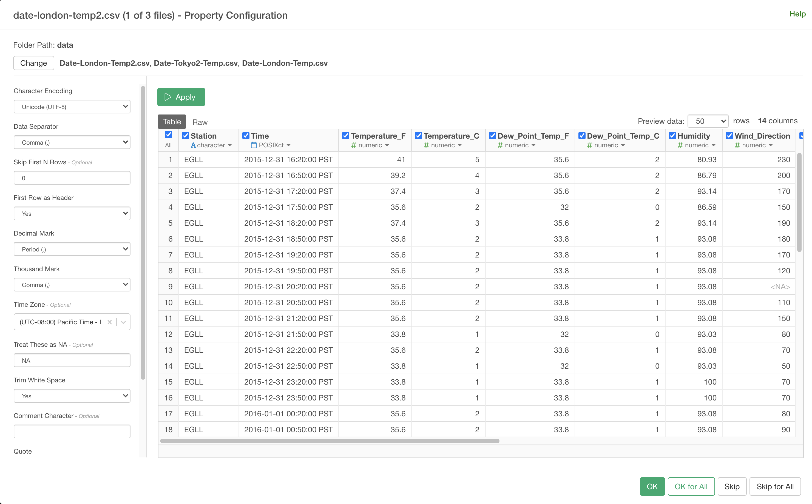
Task: Click the numeric hash icon under Dew_Point_Temp_C
Action: [589, 145]
